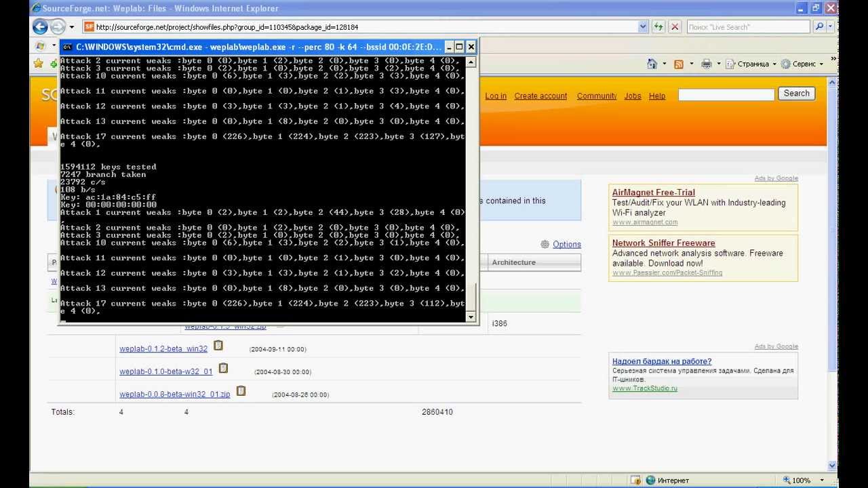Click the www.TrackStudio.ru ad URL
This screenshot has height=488, width=868.
(x=645, y=388)
